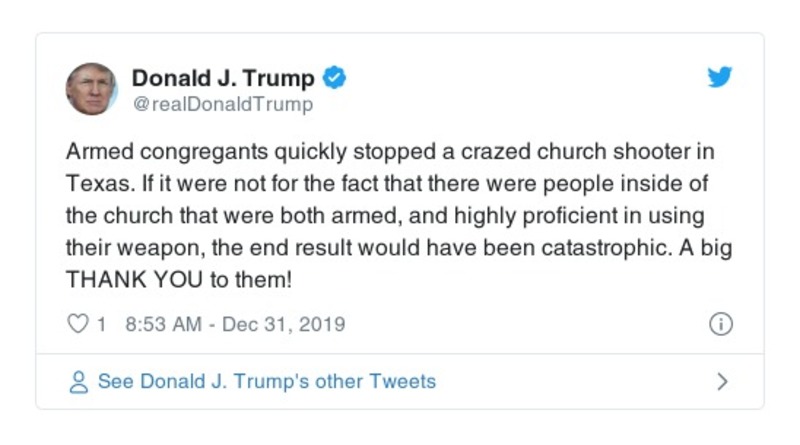Open the profile avatar photo
The image size is (800, 445).
tap(92, 89)
